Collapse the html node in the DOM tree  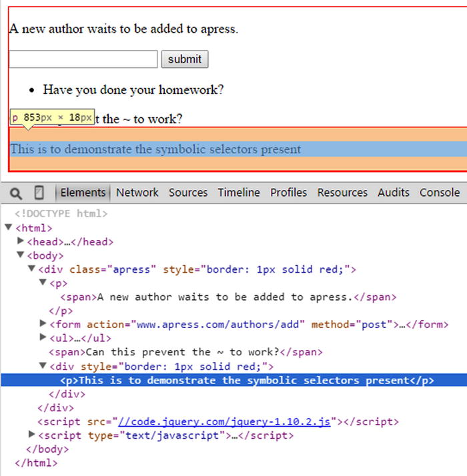[9, 227]
